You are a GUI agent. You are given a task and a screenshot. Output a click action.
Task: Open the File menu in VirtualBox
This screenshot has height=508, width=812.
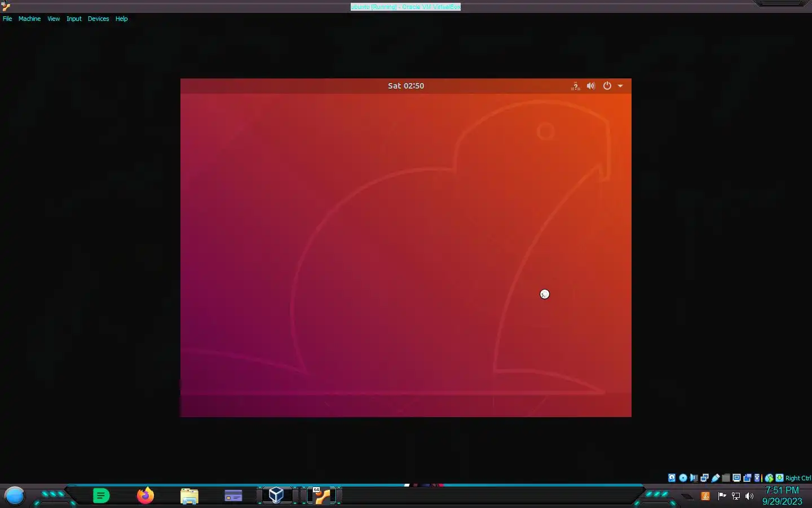point(7,19)
